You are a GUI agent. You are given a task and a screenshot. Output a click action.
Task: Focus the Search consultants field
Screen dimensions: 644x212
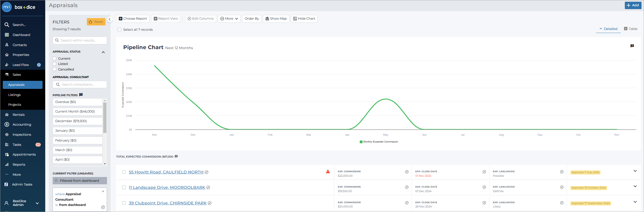pos(80,85)
